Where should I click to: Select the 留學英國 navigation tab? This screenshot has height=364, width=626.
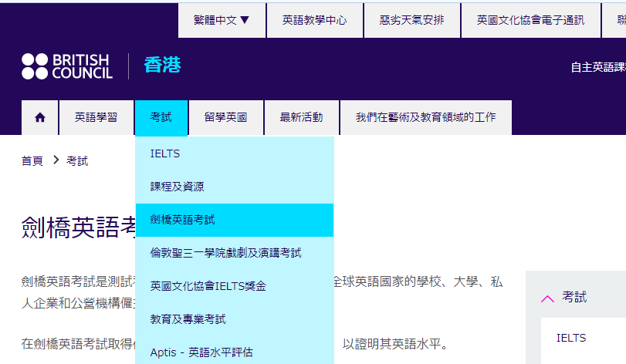tap(226, 118)
